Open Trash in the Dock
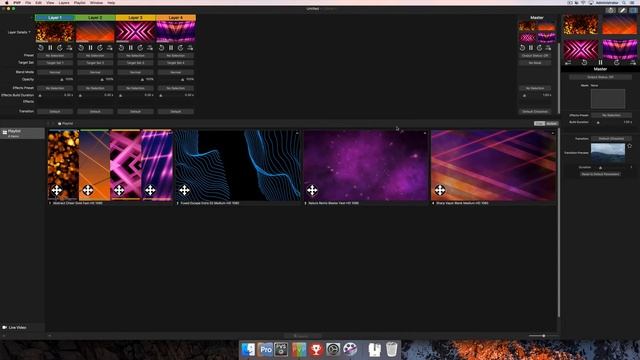The width and height of the screenshot is (640, 360). click(x=391, y=349)
